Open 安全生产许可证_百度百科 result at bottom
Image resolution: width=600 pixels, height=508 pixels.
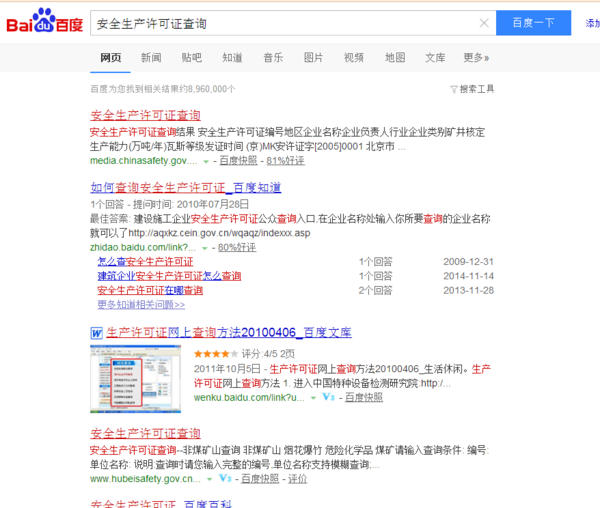click(x=161, y=503)
